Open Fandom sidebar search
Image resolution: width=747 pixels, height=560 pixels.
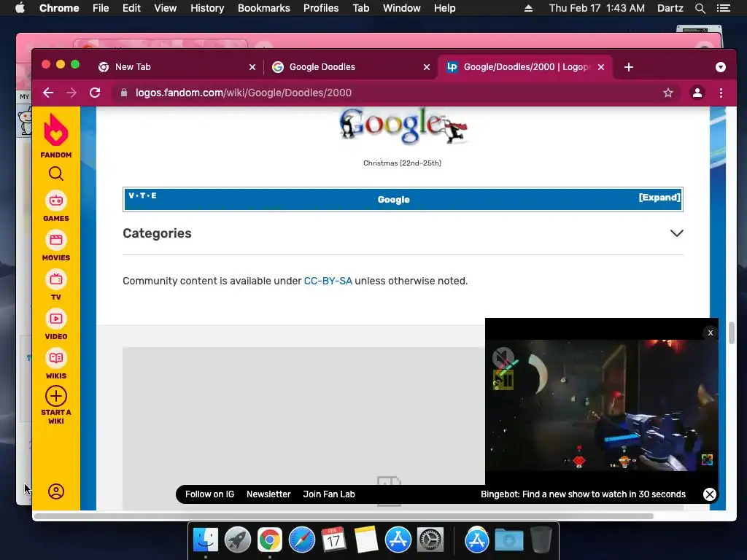[x=55, y=174]
